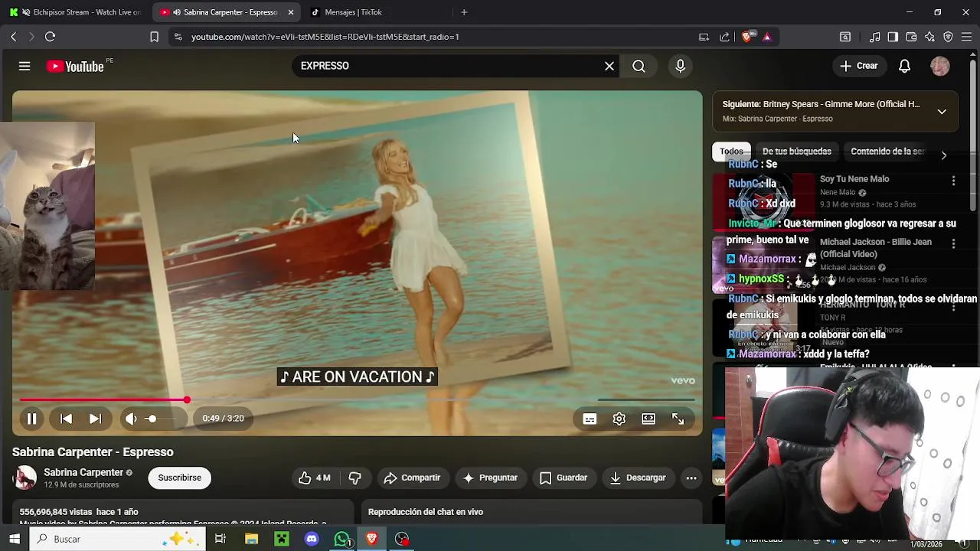Select the Todos filter chip
980x551 pixels.
[x=731, y=152]
